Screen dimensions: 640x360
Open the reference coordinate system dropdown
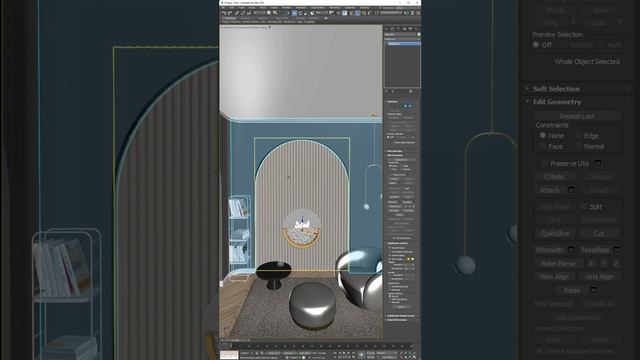coord(322,13)
